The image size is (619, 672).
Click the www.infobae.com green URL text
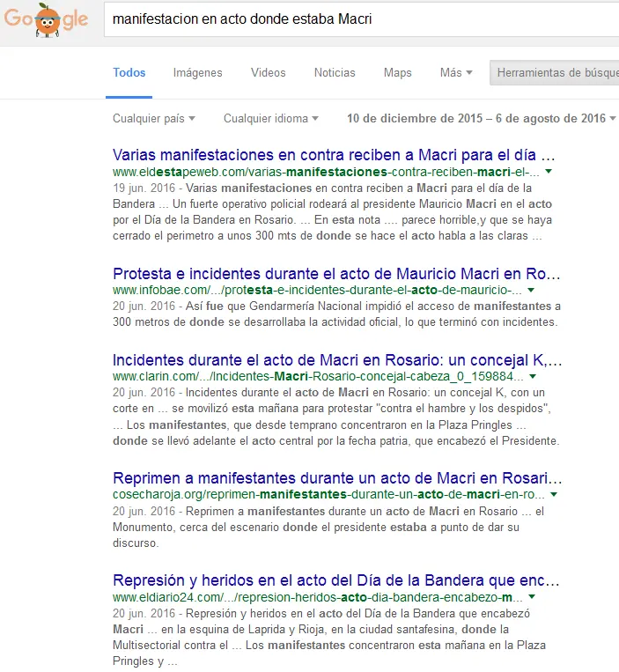318,290
